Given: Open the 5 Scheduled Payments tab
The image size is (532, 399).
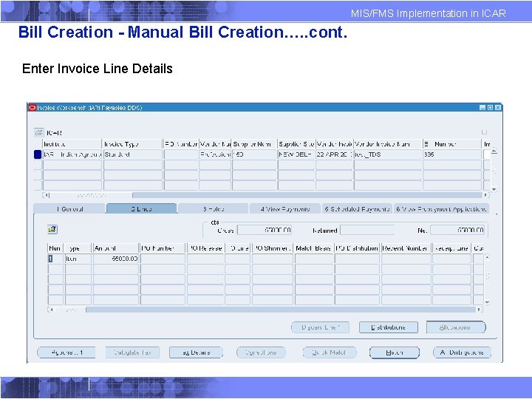Looking at the screenshot, I should tap(357, 208).
